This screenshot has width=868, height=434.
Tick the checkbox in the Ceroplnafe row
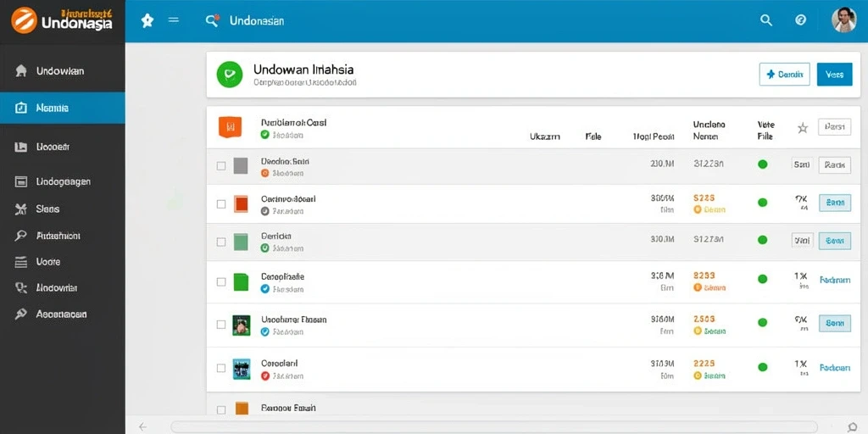(x=221, y=281)
